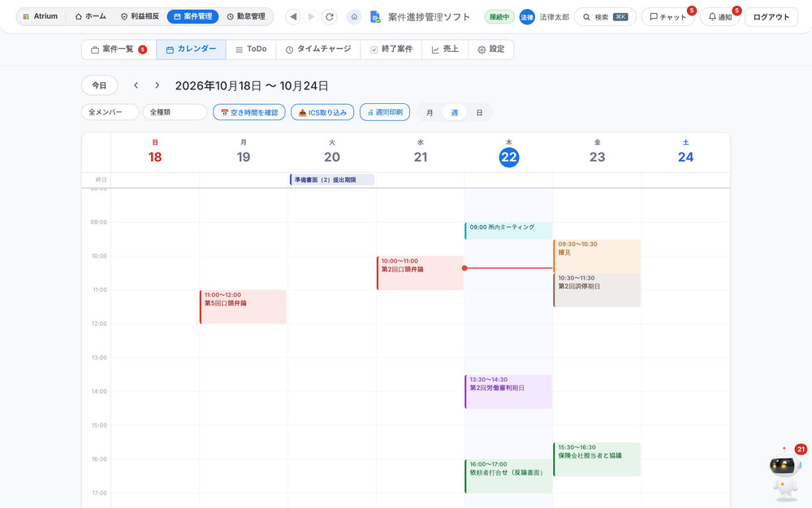Switch to 月 view
This screenshot has height=508, width=812.
point(430,112)
